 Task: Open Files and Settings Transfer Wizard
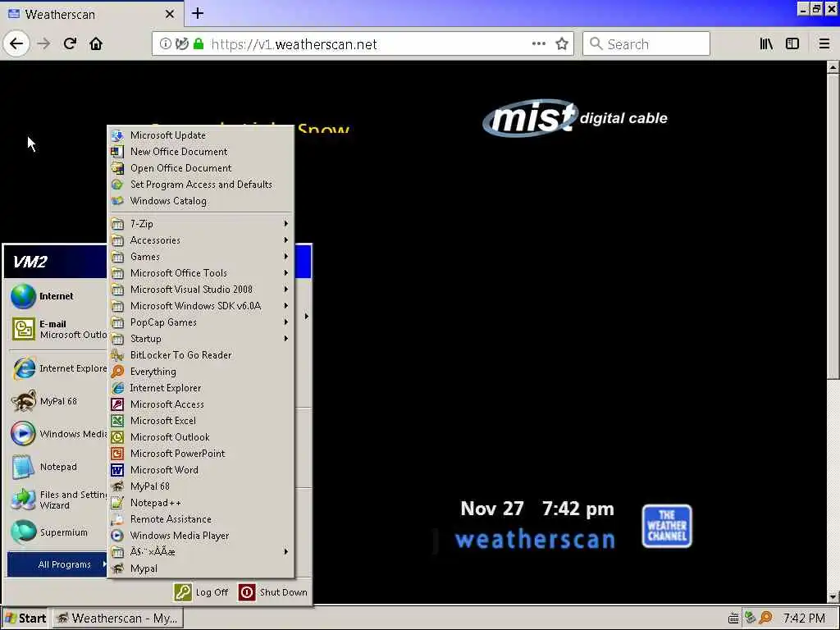tap(57, 500)
